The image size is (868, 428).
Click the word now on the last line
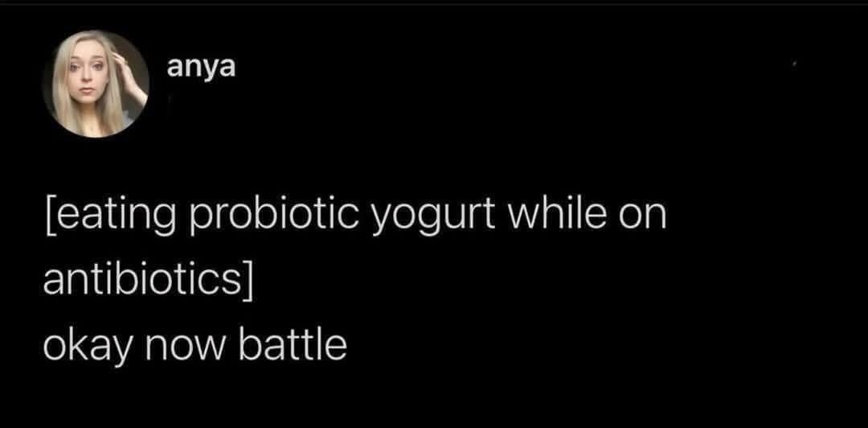click(x=190, y=348)
